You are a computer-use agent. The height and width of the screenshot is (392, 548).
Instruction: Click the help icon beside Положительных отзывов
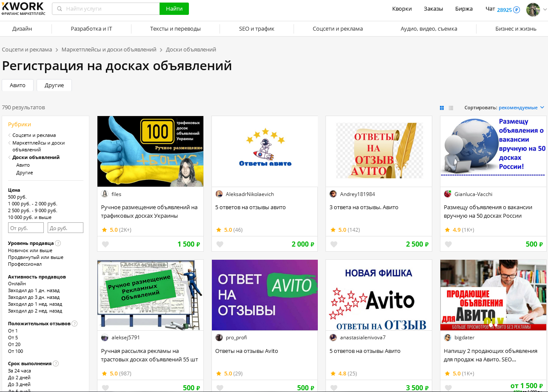pos(74,324)
